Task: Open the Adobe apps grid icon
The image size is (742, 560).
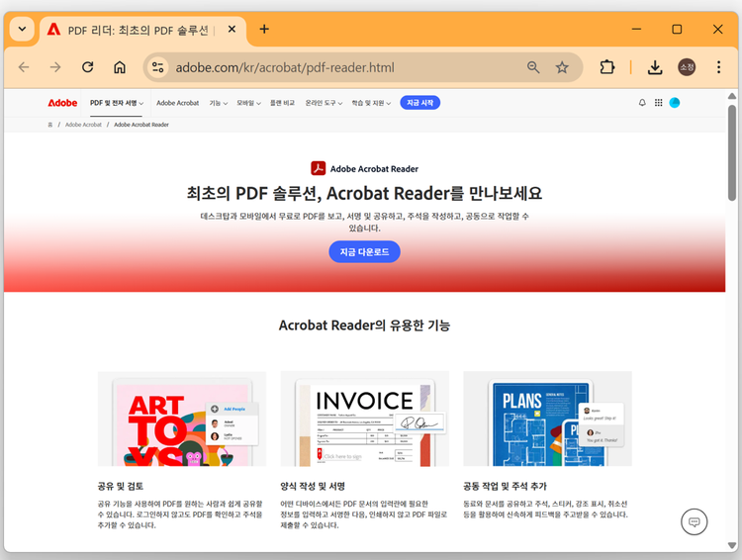Action: coord(658,103)
